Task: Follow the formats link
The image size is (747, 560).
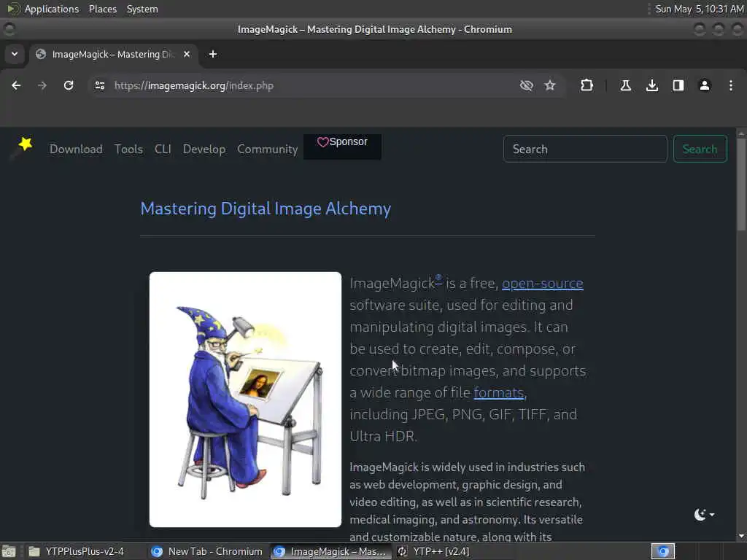Action: (x=499, y=393)
